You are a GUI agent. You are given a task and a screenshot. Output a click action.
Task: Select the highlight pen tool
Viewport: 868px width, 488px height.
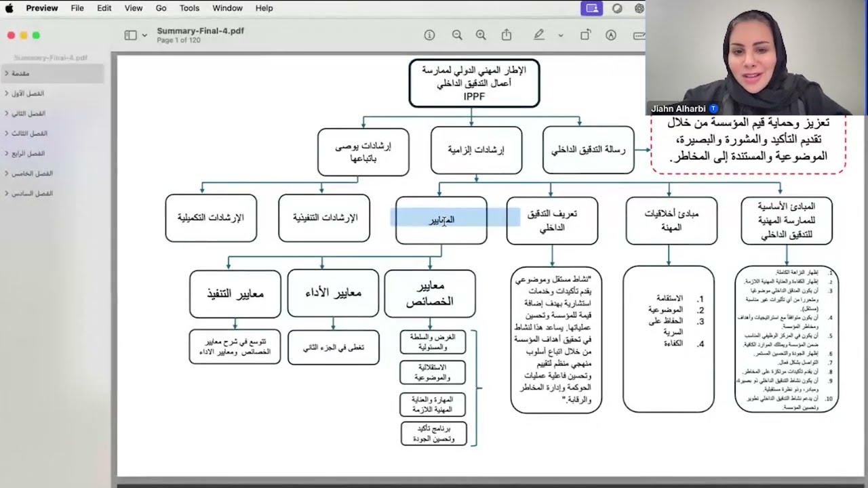click(x=539, y=35)
